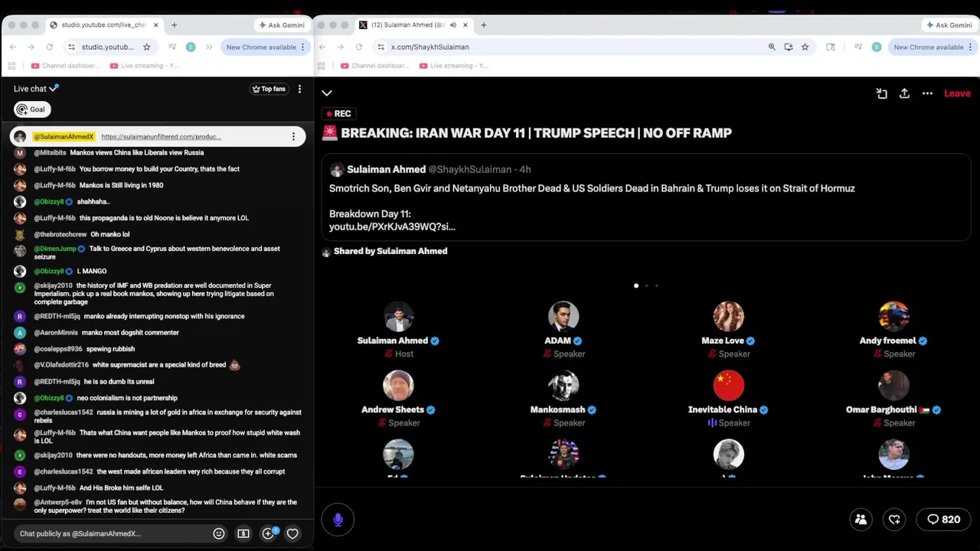Mute the X tab via speaker icon

pos(452,25)
